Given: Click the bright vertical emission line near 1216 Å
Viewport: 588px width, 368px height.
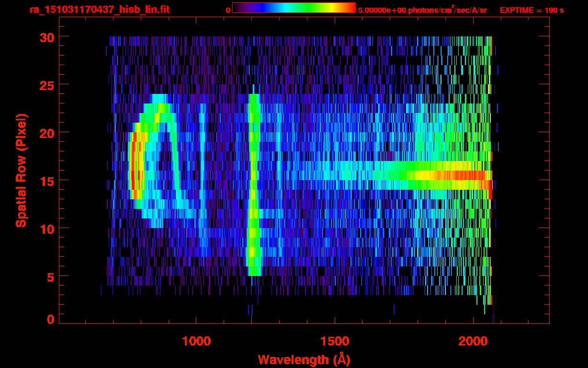Looking at the screenshot, I should point(254,185).
